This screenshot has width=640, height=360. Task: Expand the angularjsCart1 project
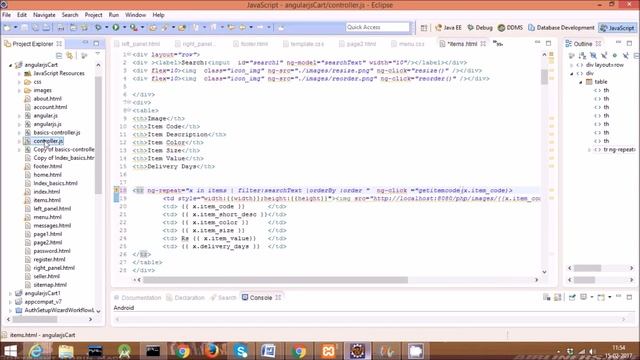pyautogui.click(x=11, y=293)
